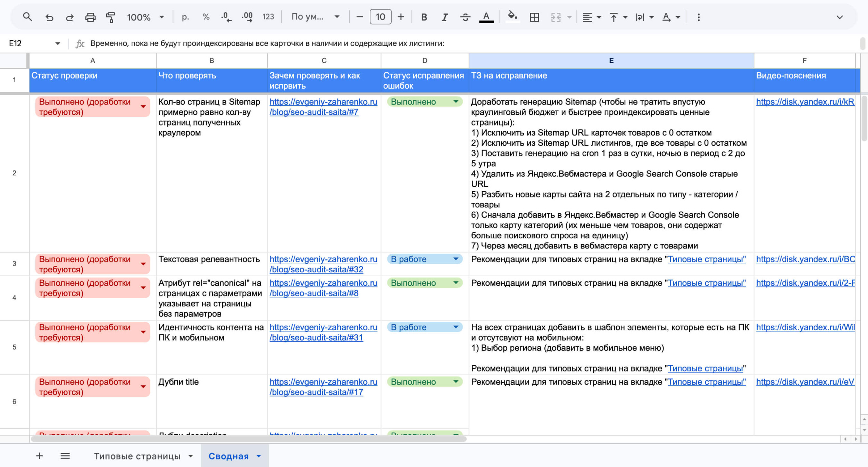Screen dimensions: 868x467
Task: Click 'Типовые страницы' link in row 4
Action: [707, 283]
